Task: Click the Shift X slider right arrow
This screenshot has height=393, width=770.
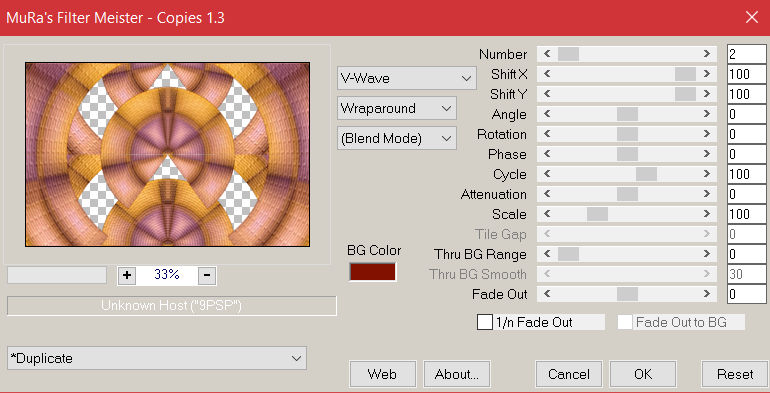Action: pyautogui.click(x=707, y=74)
